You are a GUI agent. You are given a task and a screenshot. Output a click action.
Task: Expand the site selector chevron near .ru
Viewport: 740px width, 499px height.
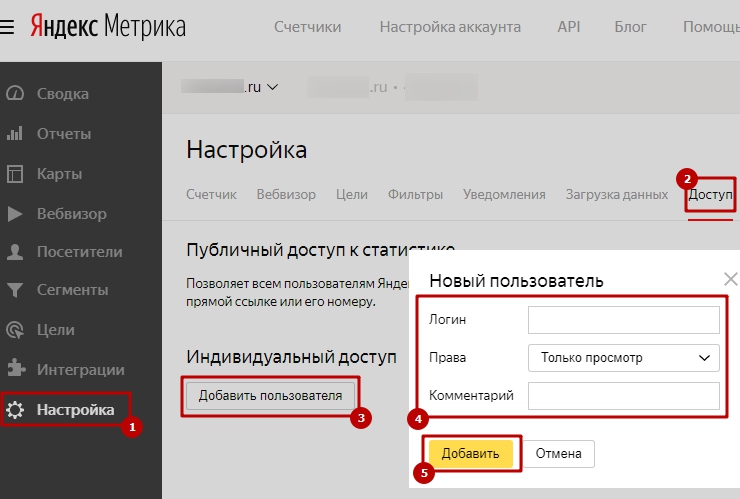pyautogui.click(x=273, y=87)
